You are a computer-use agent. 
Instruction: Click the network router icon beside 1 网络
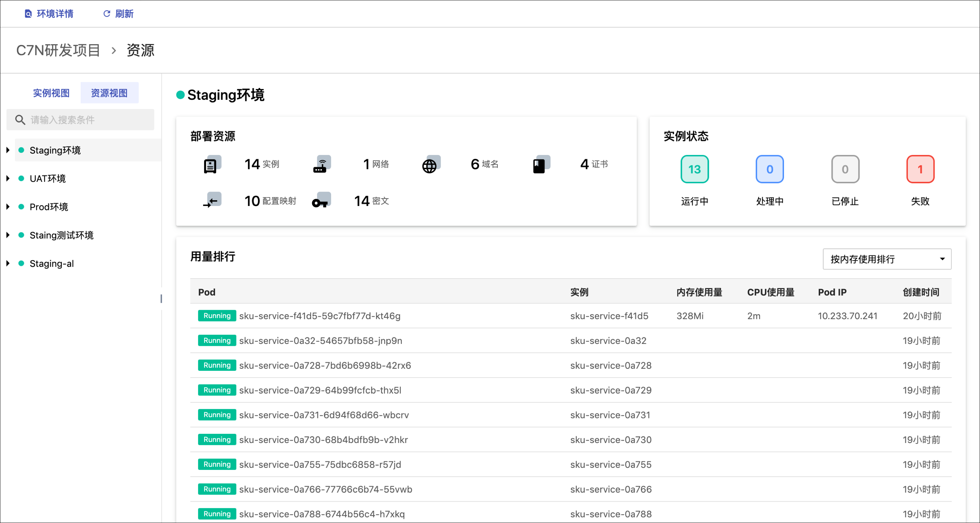pyautogui.click(x=322, y=164)
